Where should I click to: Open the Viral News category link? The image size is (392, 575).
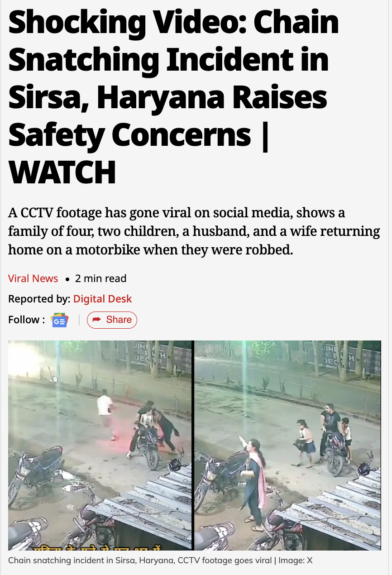coord(33,278)
